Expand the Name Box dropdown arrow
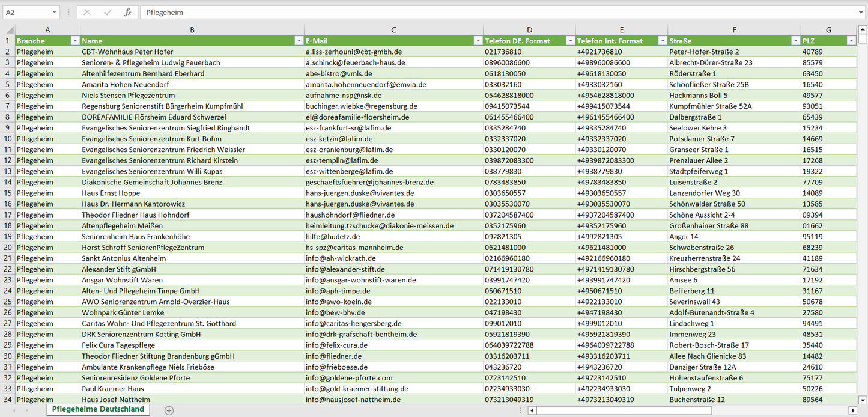Image resolution: width=868 pixels, height=417 pixels. pyautogui.click(x=55, y=12)
